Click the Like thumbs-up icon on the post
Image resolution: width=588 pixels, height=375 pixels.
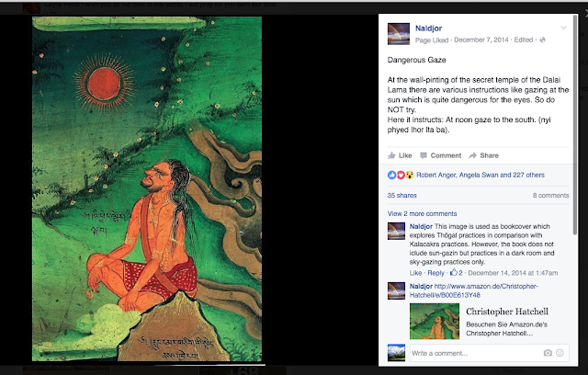click(x=391, y=155)
